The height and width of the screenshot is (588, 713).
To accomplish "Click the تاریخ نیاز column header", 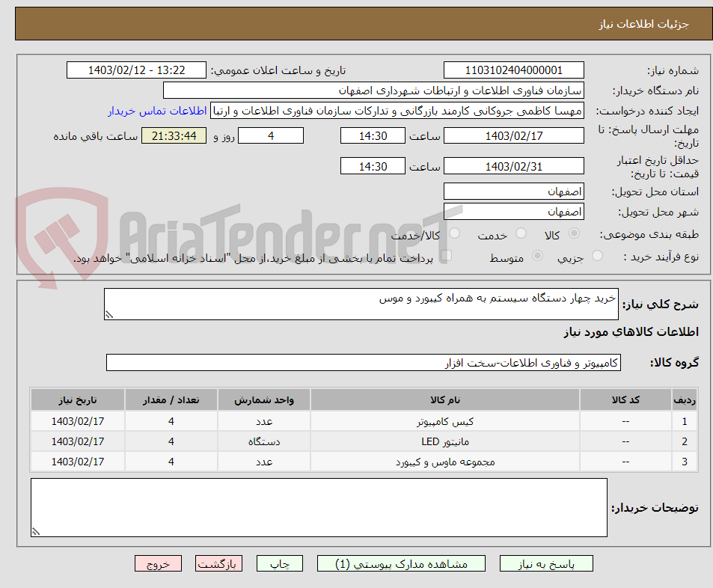I will click(x=78, y=399).
